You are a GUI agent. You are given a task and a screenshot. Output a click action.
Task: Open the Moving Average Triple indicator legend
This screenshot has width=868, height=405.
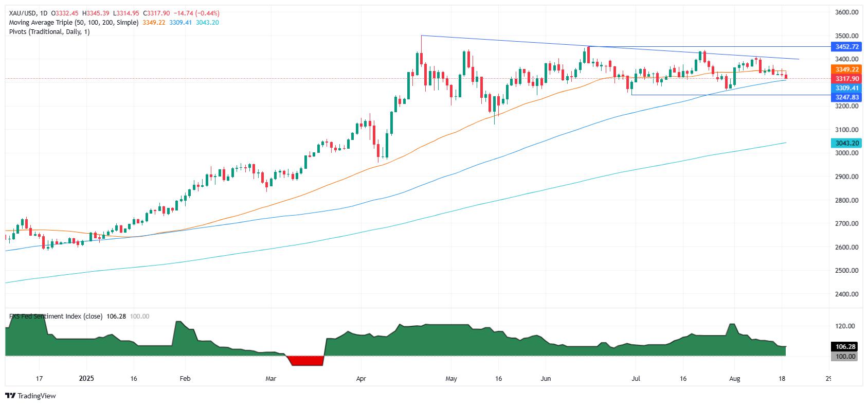click(x=74, y=23)
